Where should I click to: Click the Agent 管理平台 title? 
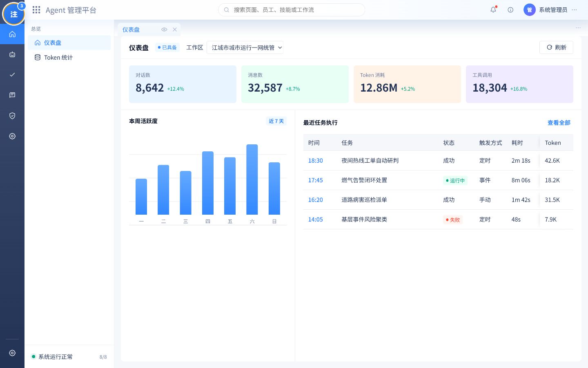pyautogui.click(x=71, y=10)
